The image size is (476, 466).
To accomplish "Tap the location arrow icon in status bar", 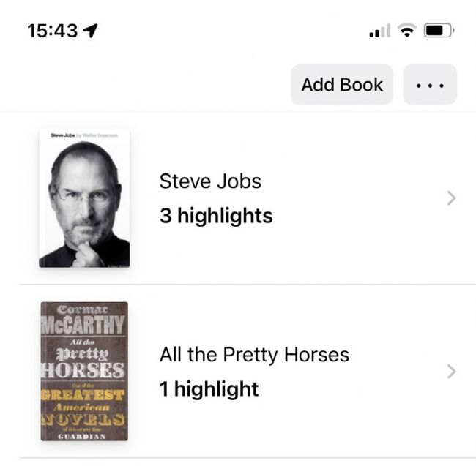I will [x=92, y=30].
